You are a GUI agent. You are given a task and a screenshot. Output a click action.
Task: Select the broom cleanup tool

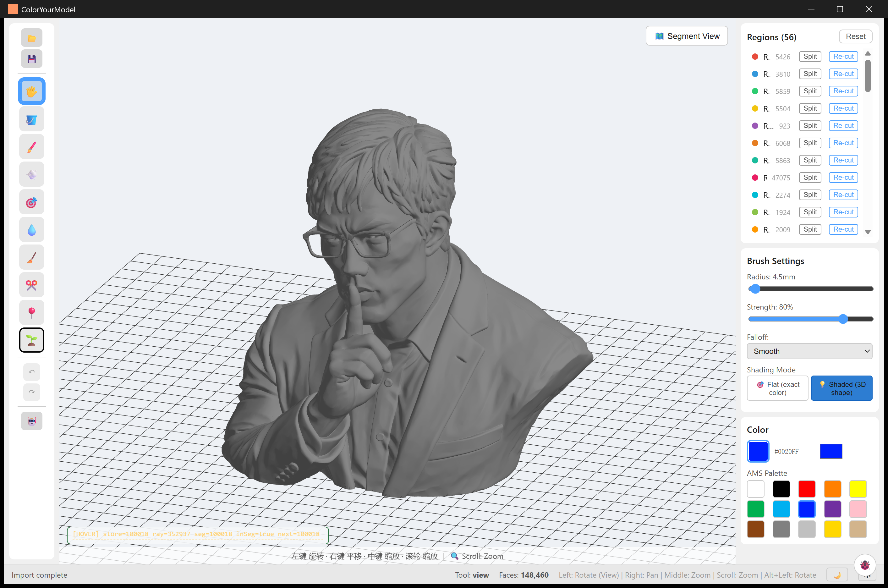click(x=31, y=257)
